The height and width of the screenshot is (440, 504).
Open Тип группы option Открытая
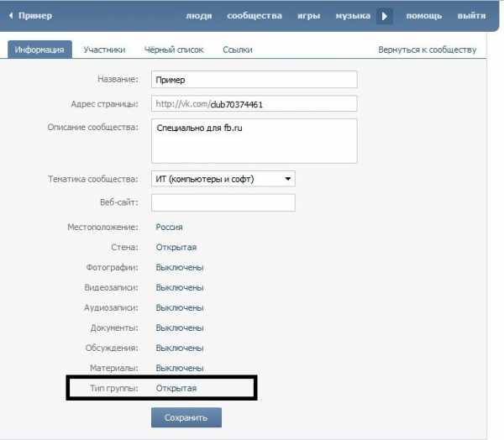[x=176, y=388]
